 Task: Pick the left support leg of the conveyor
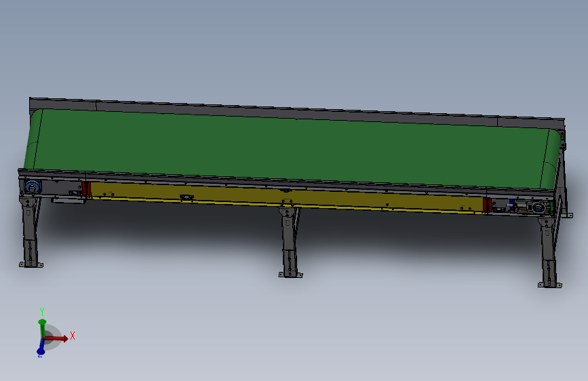[30, 230]
